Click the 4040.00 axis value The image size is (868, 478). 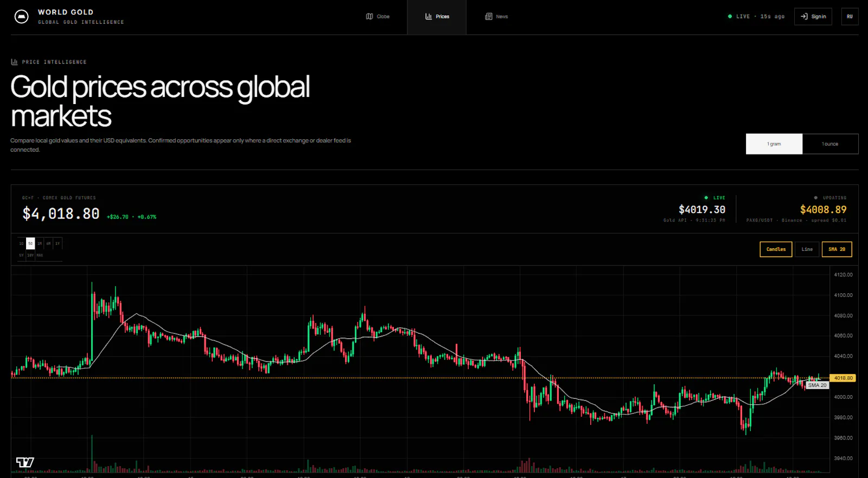click(x=843, y=356)
